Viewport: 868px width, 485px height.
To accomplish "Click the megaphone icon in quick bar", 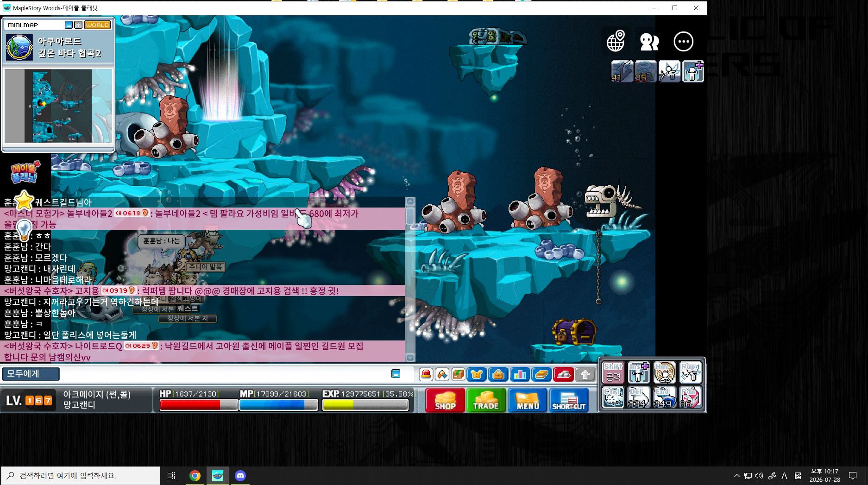I will coord(442,374).
